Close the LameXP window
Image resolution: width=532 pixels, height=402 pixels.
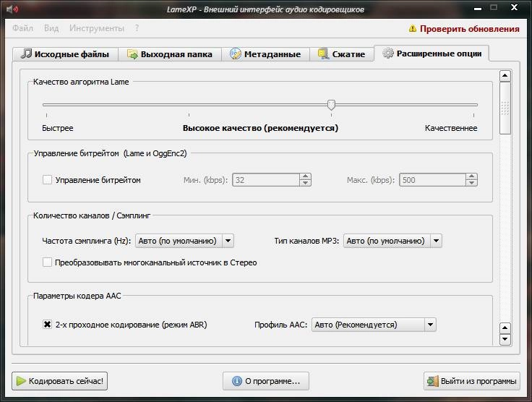coord(514,7)
